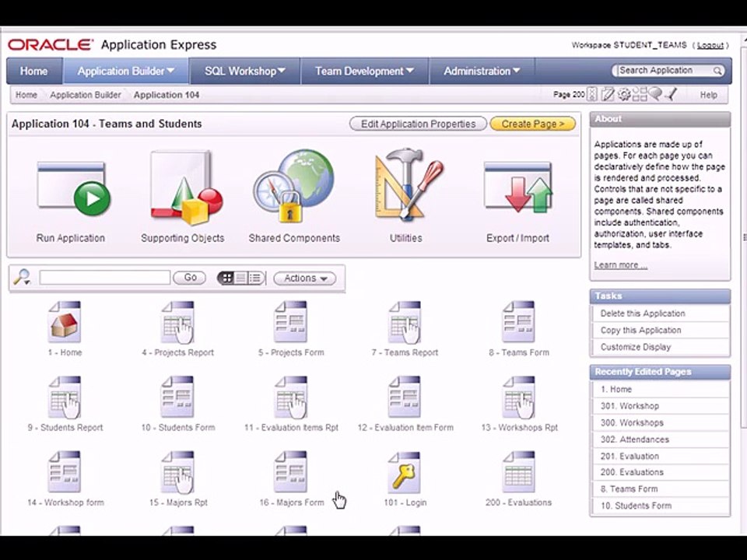Click the run page traffic light icon
This screenshot has width=747, height=560.
(x=591, y=94)
